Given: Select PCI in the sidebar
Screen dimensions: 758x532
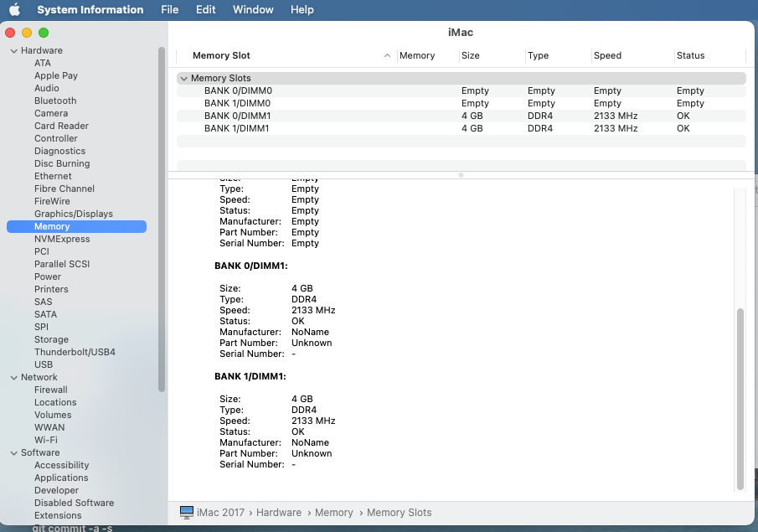Looking at the screenshot, I should tap(42, 252).
